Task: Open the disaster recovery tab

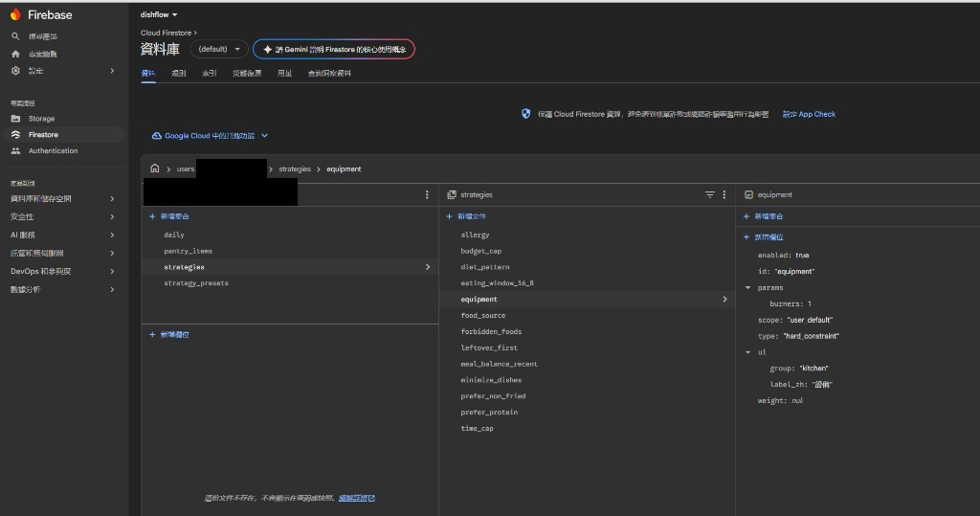Action: point(247,73)
